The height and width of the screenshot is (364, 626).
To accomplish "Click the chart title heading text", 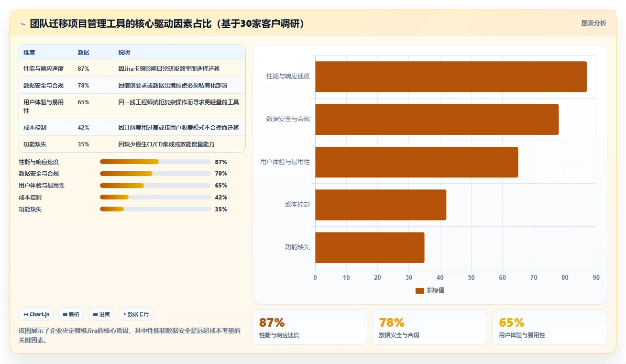I will [x=167, y=24].
